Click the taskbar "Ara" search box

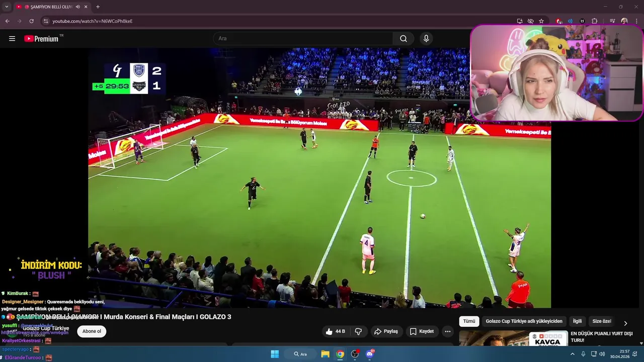coord(300,354)
